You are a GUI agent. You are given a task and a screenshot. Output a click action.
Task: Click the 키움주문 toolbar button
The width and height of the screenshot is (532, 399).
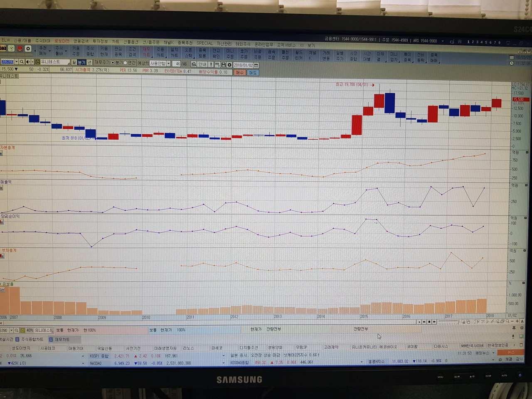coord(76,51)
